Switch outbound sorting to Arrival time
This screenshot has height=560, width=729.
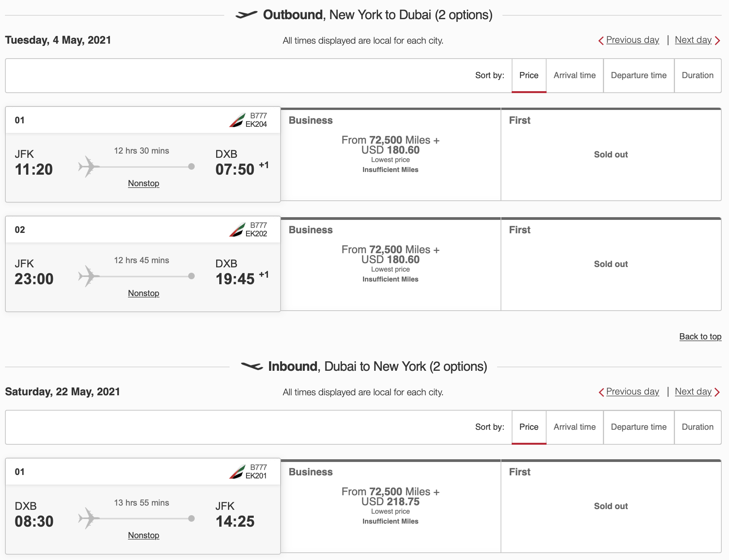point(574,75)
